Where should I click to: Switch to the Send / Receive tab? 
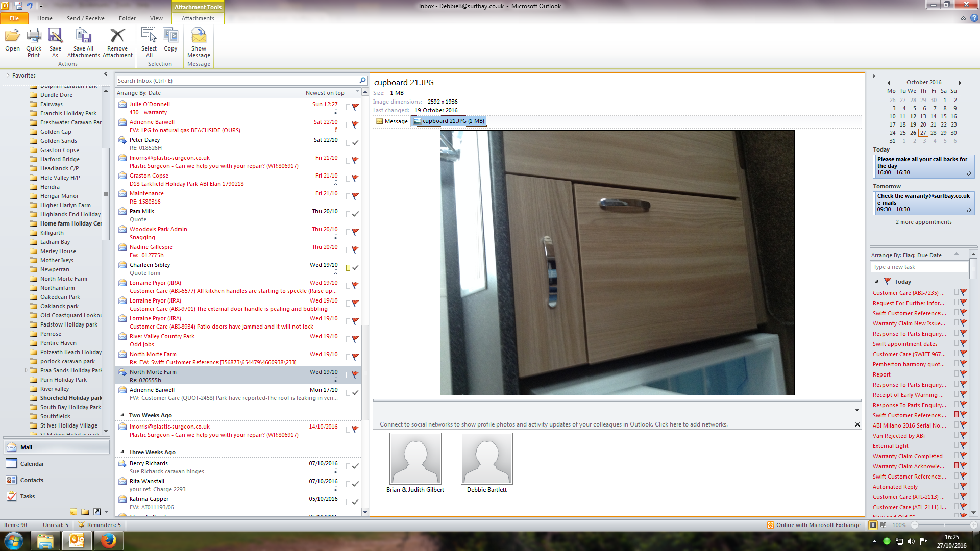(85, 18)
